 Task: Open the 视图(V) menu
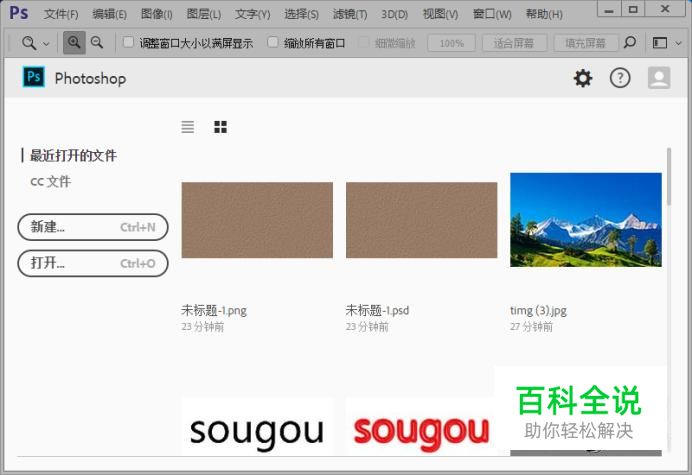click(440, 14)
